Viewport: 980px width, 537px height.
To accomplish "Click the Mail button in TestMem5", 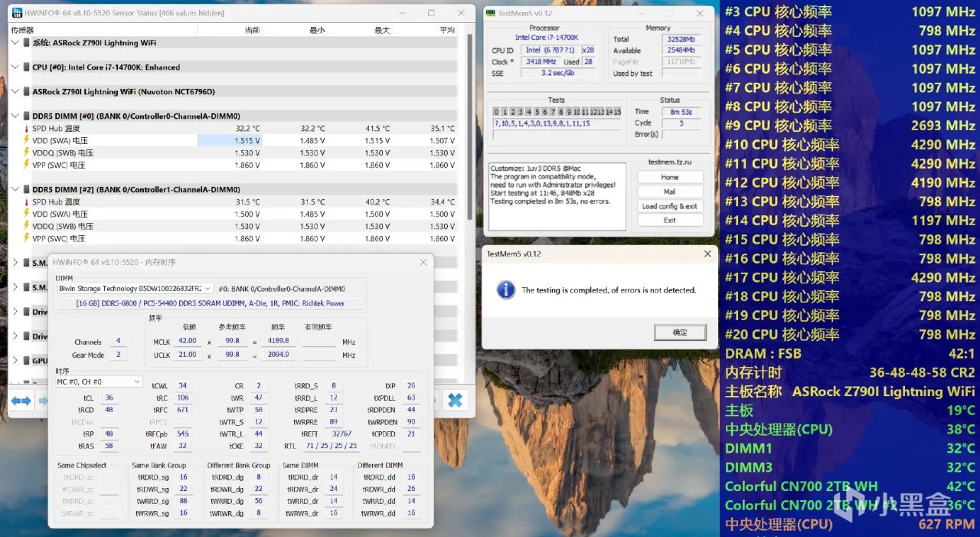I will coord(670,192).
